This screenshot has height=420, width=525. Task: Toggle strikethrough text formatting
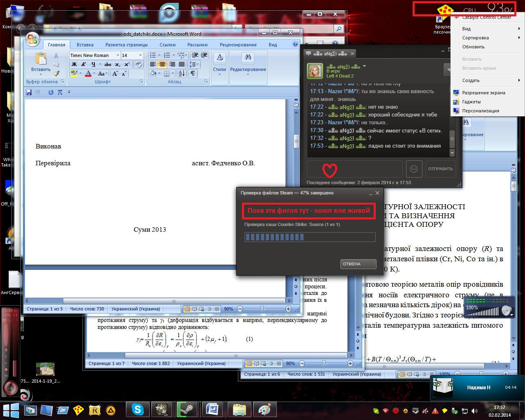[x=108, y=64]
